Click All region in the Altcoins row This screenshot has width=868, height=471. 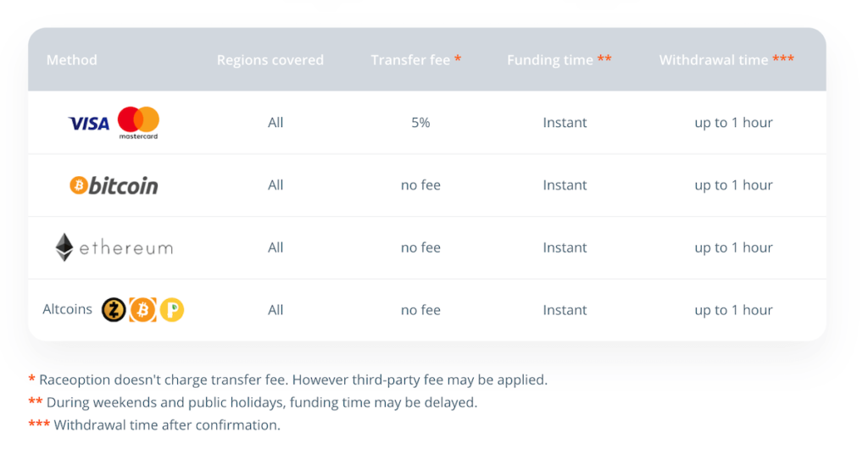click(x=275, y=310)
